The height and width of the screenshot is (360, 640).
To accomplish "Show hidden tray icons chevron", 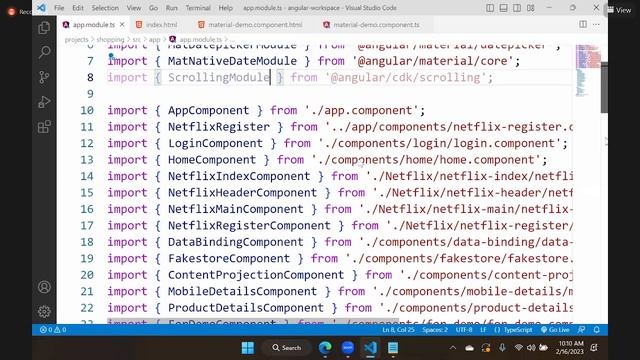I will (453, 348).
